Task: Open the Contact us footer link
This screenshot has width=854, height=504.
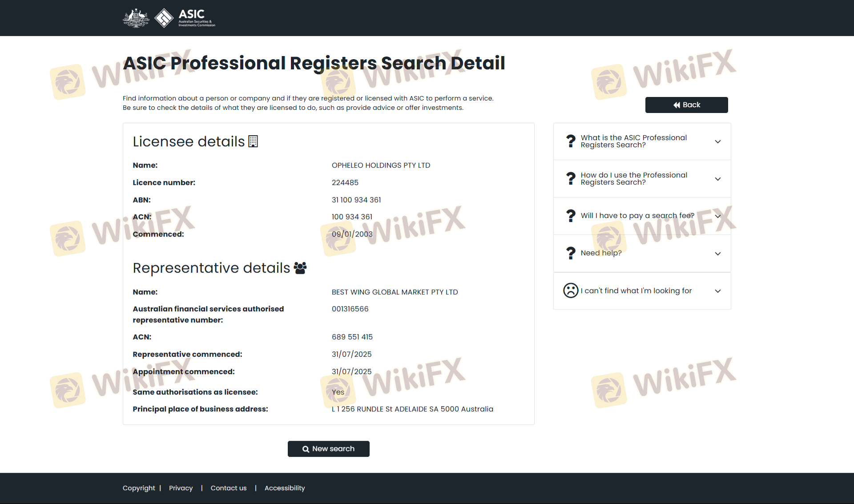Action: coord(228,488)
